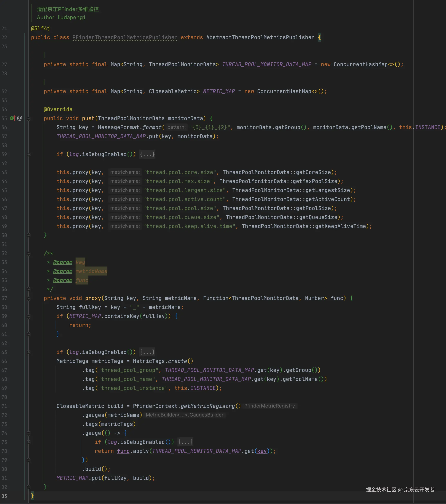Click the underlined func reference in return statement
The image size is (446, 504).
(123, 451)
